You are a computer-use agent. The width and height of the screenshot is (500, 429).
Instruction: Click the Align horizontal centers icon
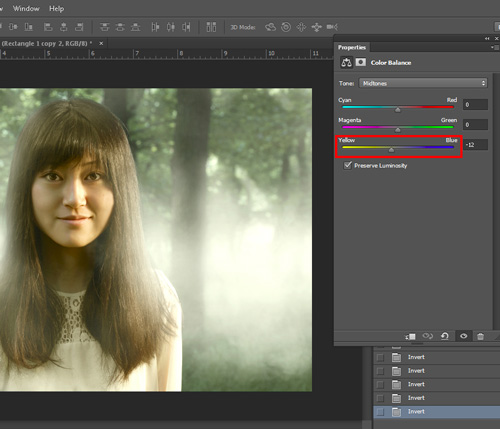(64, 27)
